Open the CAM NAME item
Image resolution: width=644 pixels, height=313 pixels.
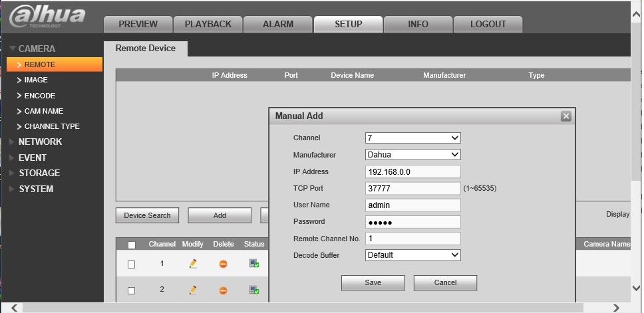[x=40, y=111]
